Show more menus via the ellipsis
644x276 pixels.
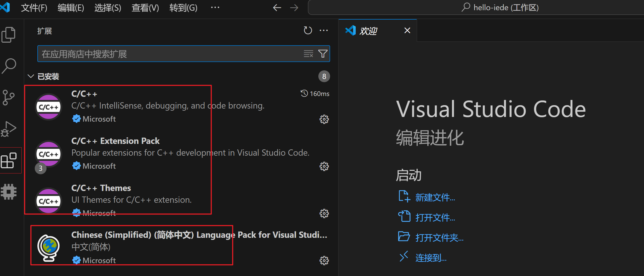coord(215,8)
